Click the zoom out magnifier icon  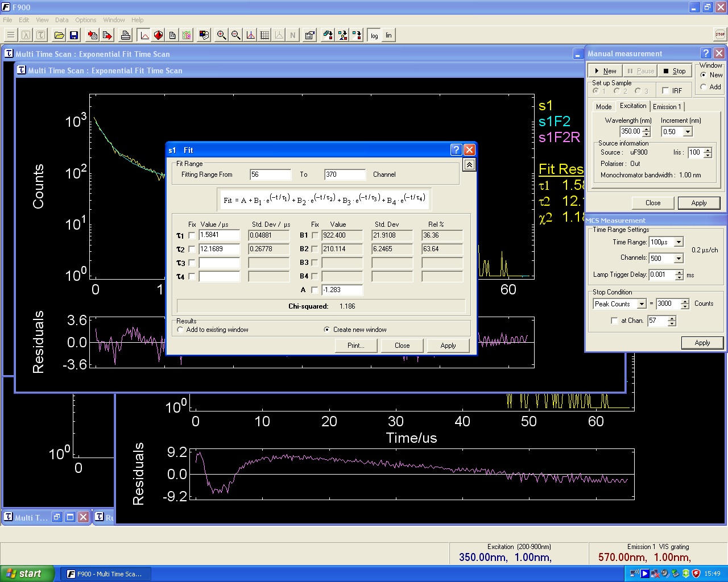(x=236, y=35)
